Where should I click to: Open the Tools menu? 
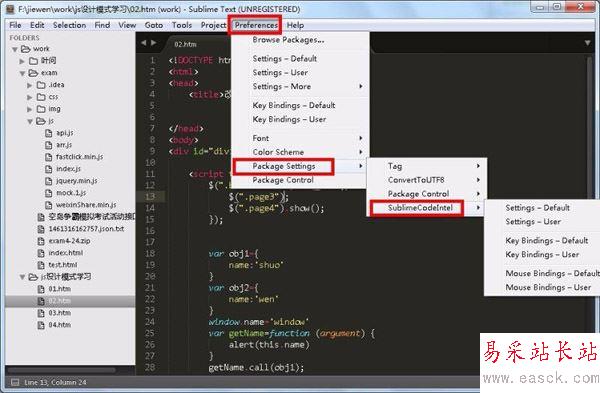pos(182,25)
